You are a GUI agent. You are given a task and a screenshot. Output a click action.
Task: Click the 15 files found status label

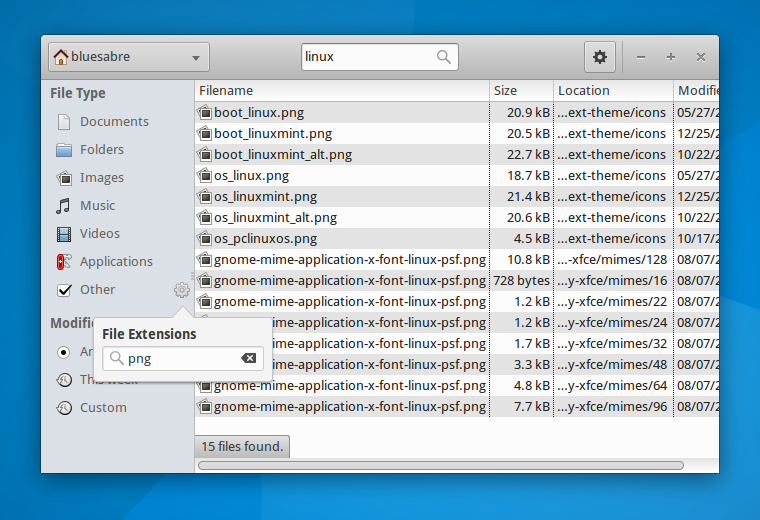242,446
